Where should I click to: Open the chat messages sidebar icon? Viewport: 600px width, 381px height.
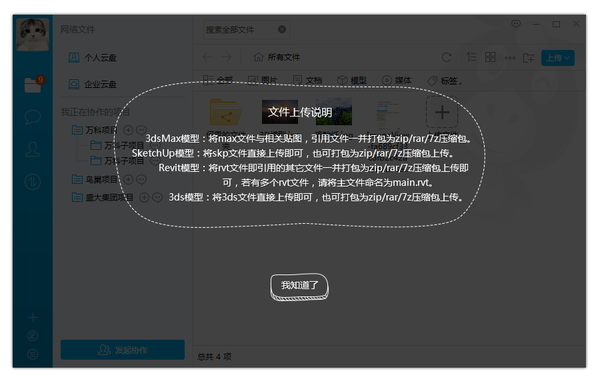33,117
